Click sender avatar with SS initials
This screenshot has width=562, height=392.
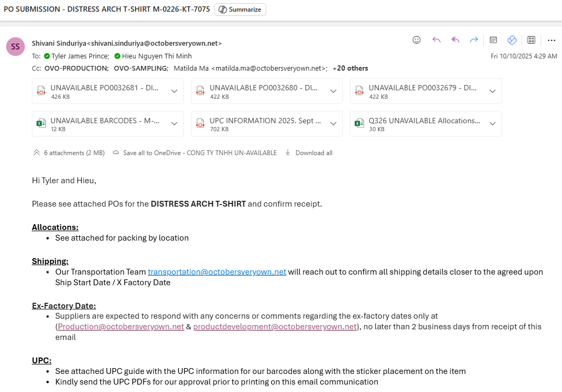point(15,47)
